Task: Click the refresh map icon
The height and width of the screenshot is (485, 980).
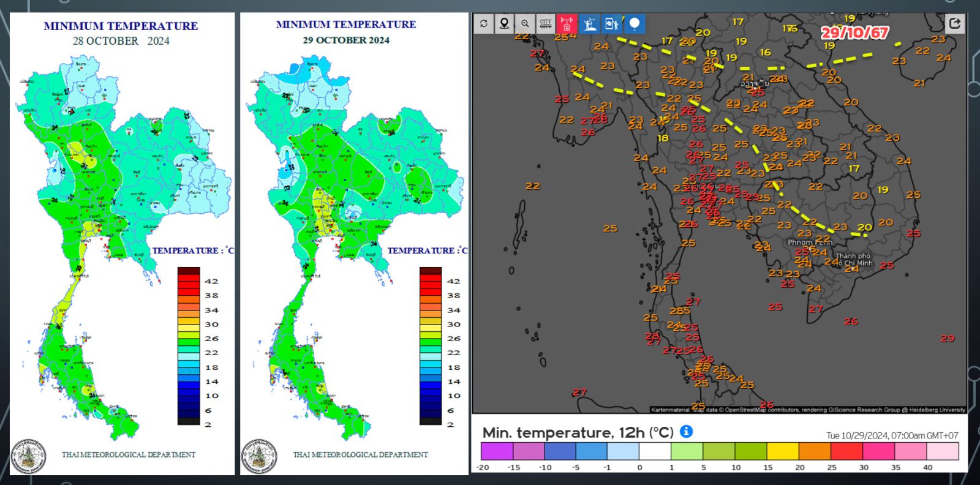Action: [x=484, y=24]
